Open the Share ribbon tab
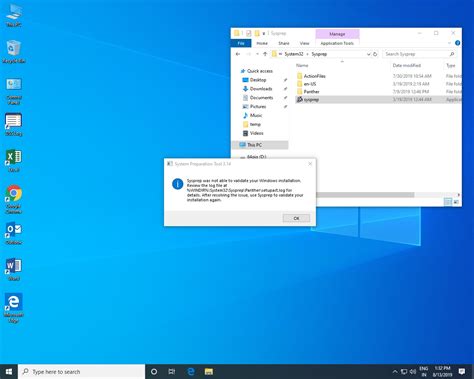 (x=284, y=43)
